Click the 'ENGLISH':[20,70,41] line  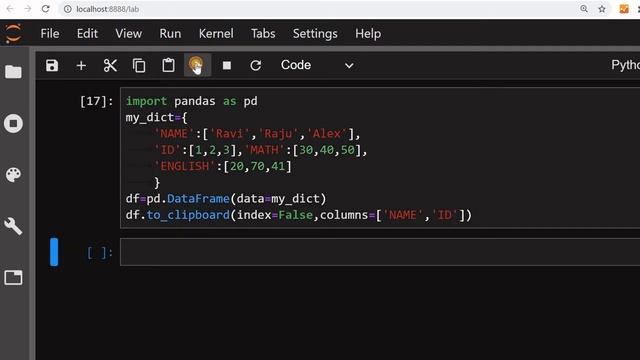222,166
